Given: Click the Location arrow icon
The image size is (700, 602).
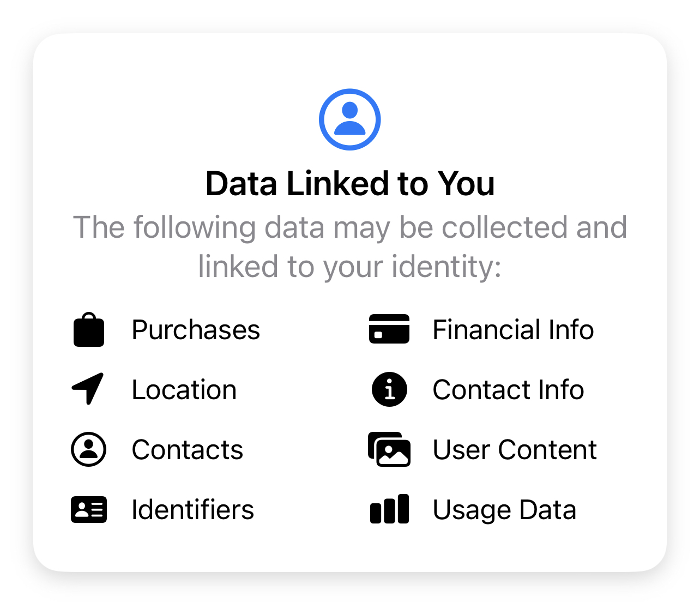Looking at the screenshot, I should pyautogui.click(x=88, y=389).
